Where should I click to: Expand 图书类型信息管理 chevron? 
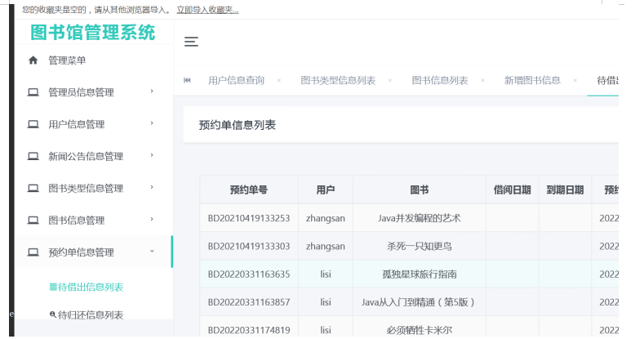tap(152, 187)
